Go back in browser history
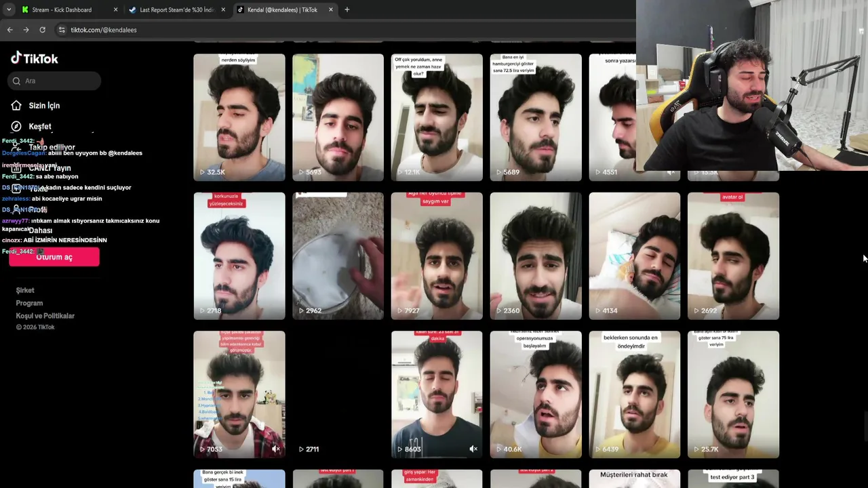Screen dimensions: 868x488 (9, 30)
